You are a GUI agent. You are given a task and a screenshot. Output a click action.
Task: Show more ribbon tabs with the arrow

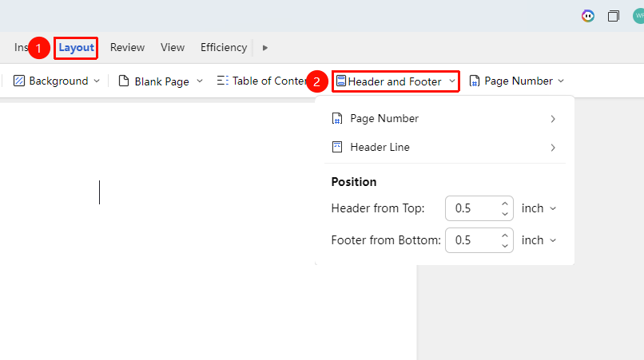pyautogui.click(x=265, y=48)
